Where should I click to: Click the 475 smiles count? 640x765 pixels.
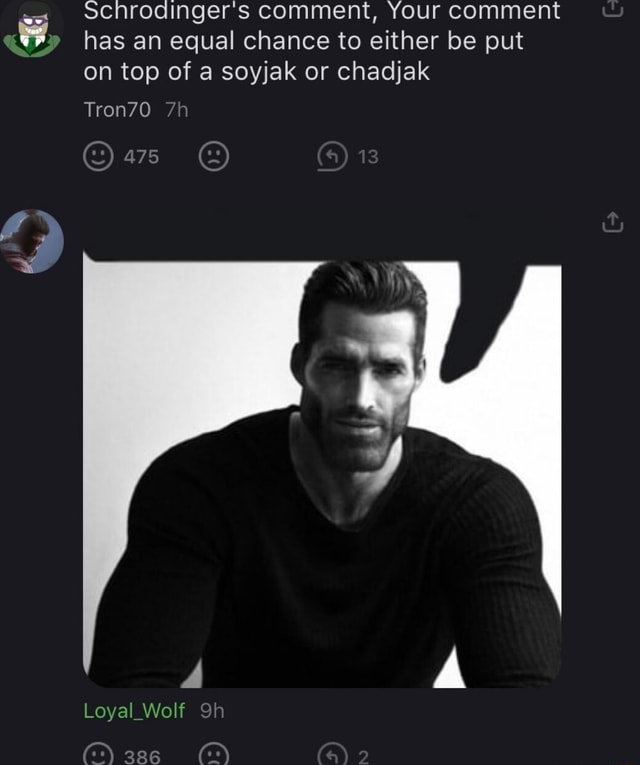pos(141,156)
